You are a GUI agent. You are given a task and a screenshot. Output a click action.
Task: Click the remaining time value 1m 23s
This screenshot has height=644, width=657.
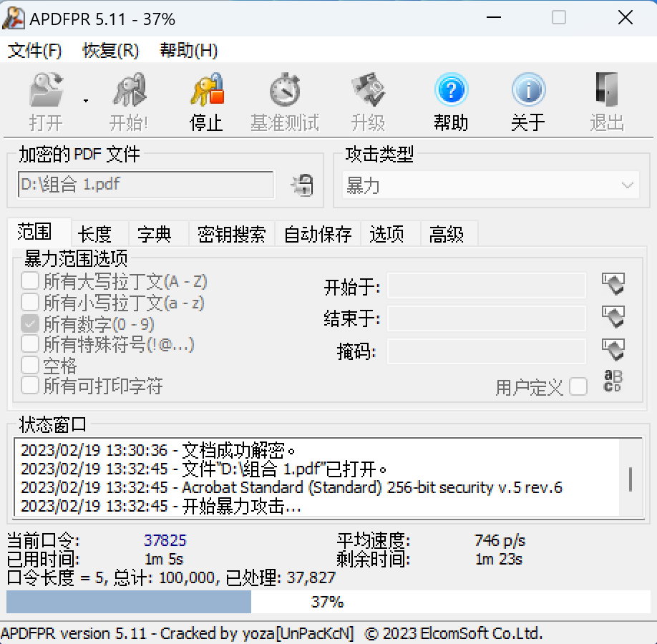(499, 560)
